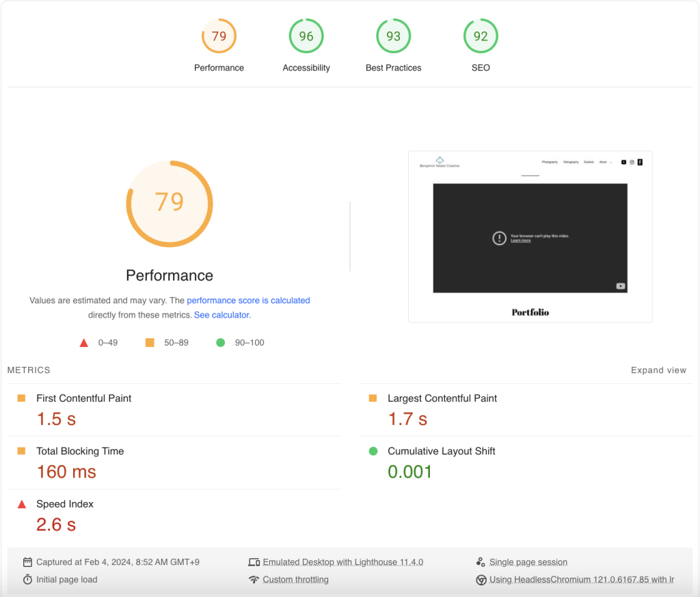Click the Single page session label

coord(528,562)
